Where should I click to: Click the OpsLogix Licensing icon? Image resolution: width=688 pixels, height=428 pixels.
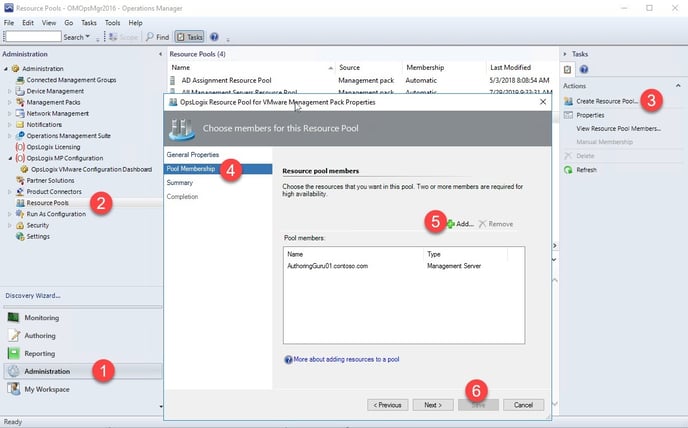(x=20, y=147)
